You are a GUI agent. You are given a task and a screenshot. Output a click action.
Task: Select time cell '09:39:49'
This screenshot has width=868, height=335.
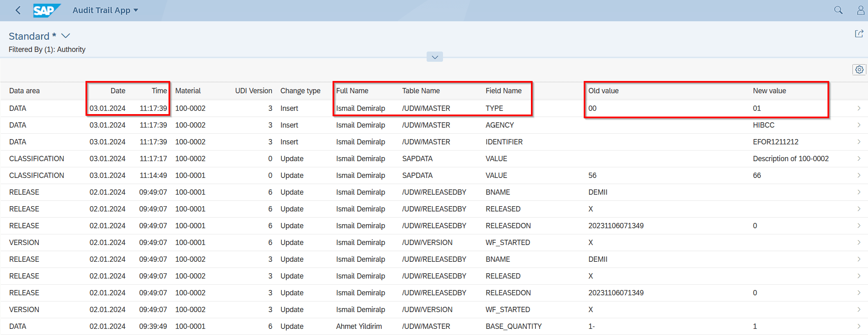coord(153,326)
